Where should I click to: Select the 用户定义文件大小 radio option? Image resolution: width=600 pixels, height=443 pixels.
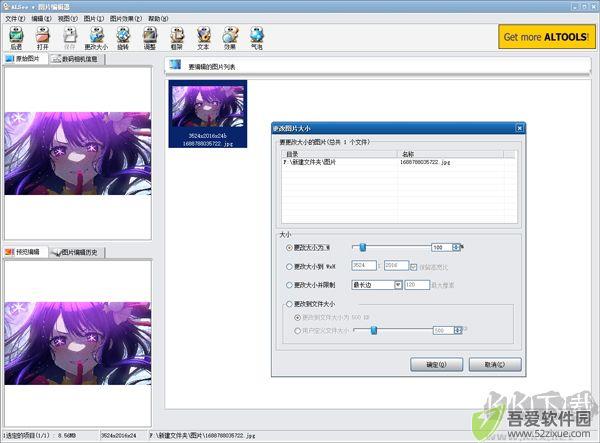click(297, 331)
